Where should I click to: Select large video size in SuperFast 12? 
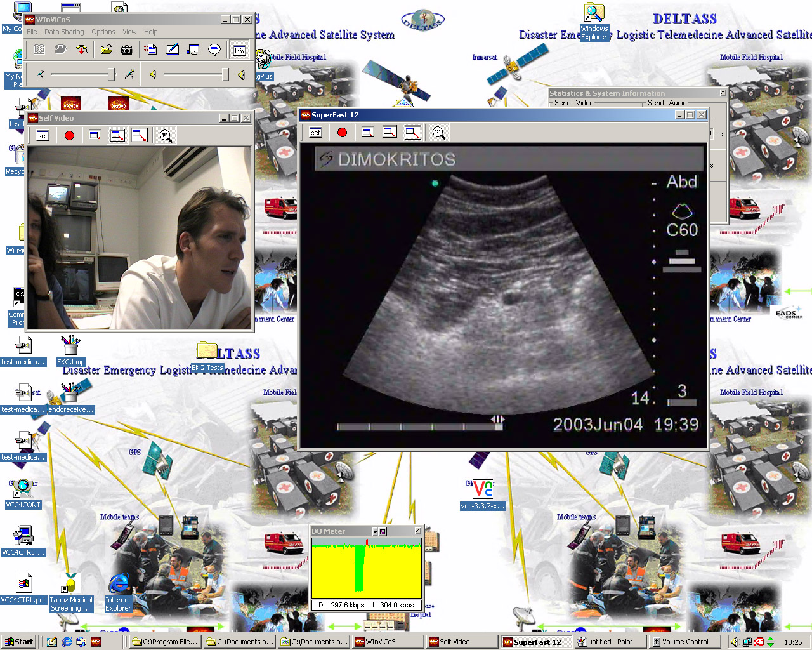coord(412,132)
